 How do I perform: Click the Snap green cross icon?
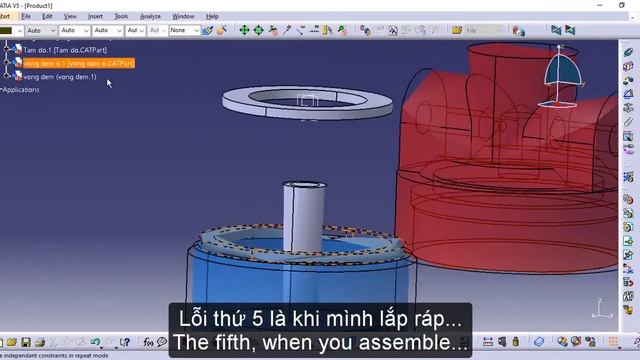coord(258,30)
